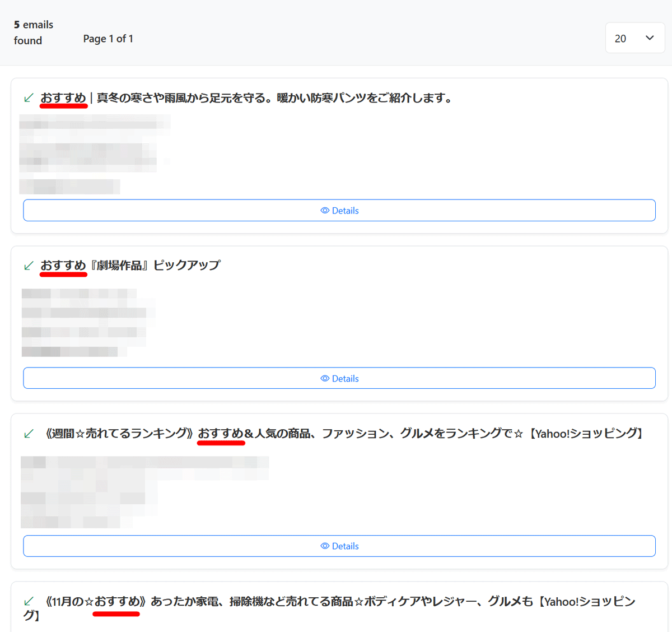
Task: Open the page size dropdown showing 20
Action: pyautogui.click(x=634, y=38)
